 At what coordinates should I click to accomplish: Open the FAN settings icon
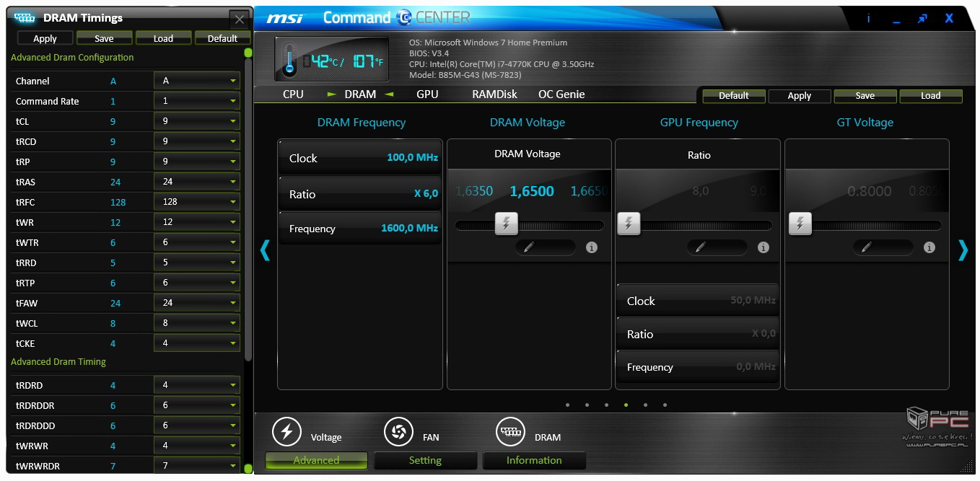click(x=398, y=432)
